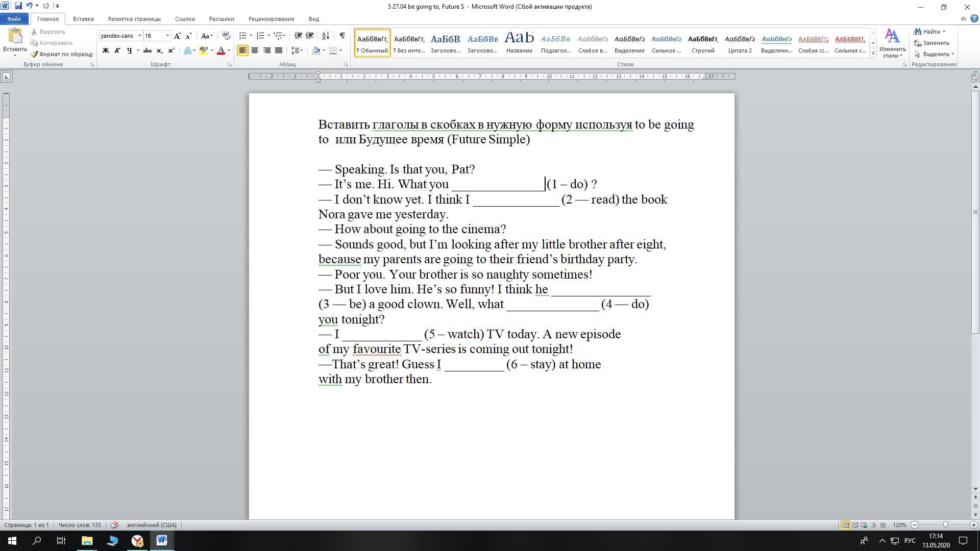Open the font size dropdown showing 16
This screenshot has height=551, width=980.
click(x=167, y=36)
